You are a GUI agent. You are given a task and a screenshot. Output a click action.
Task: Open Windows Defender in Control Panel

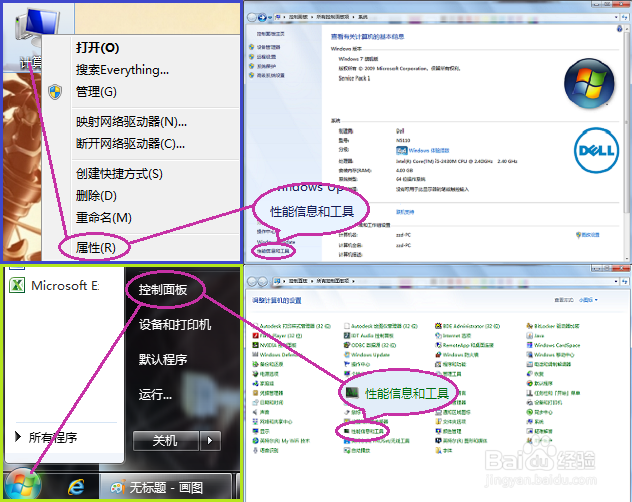pos(277,355)
